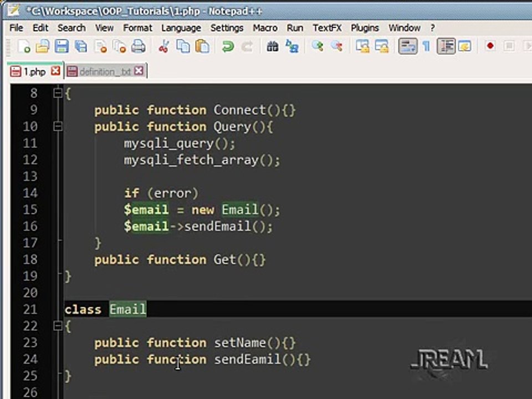Click the misspelled sendEamil on line 24

click(x=248, y=359)
